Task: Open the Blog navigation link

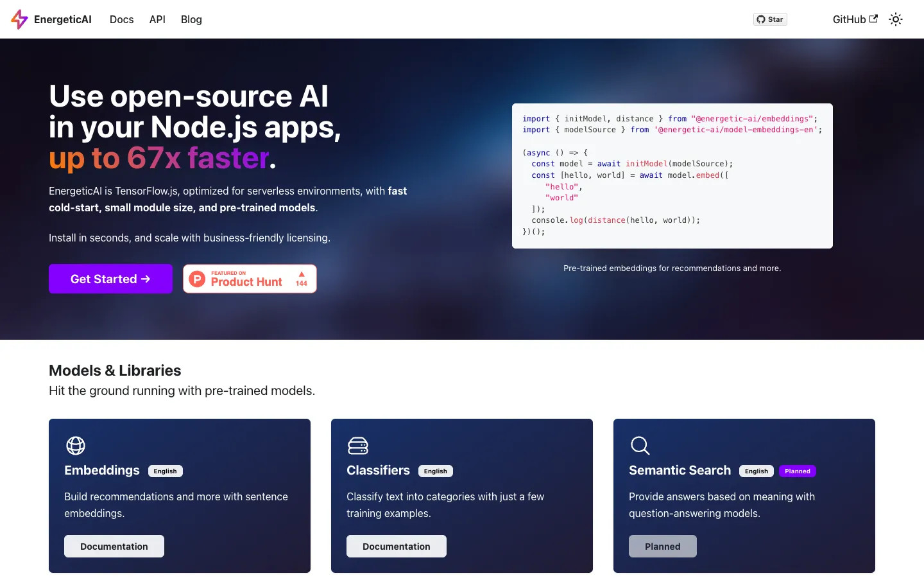Action: click(191, 19)
